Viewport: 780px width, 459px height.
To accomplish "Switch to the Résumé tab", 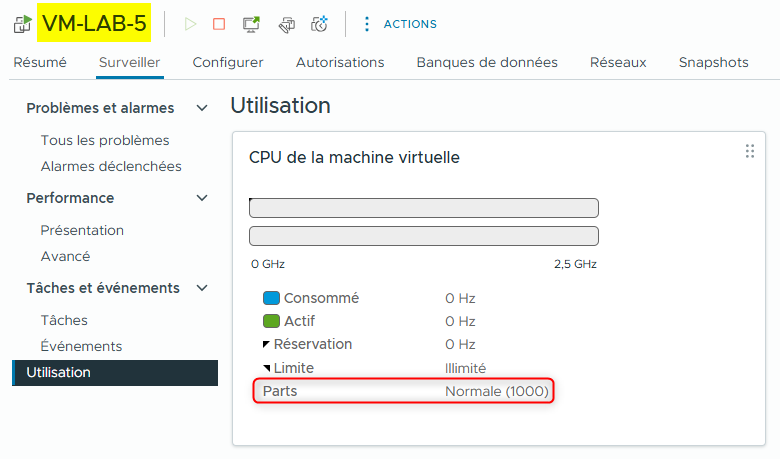I will [40, 62].
